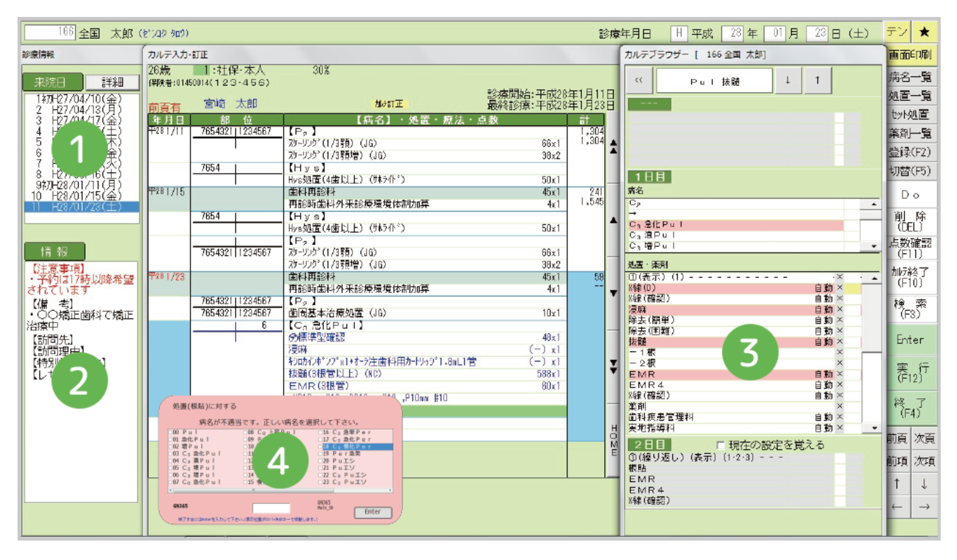
Task: Click the X mark on the EMR4 row
Action: (x=840, y=385)
